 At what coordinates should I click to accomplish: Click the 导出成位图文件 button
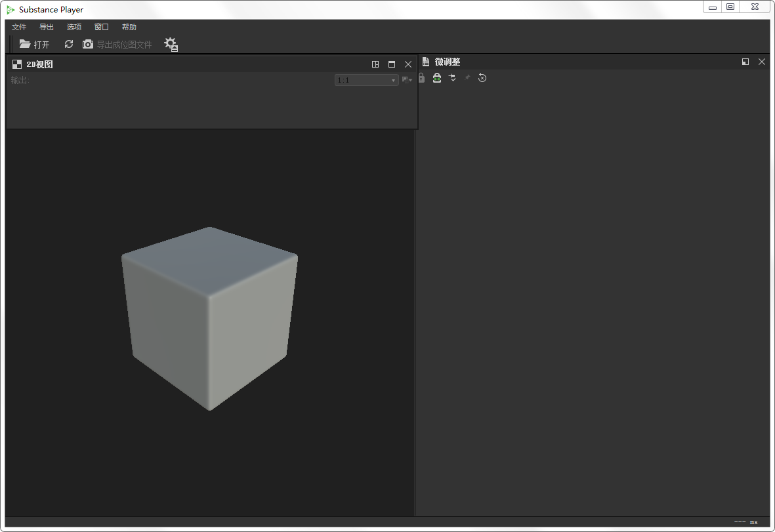tap(125, 45)
